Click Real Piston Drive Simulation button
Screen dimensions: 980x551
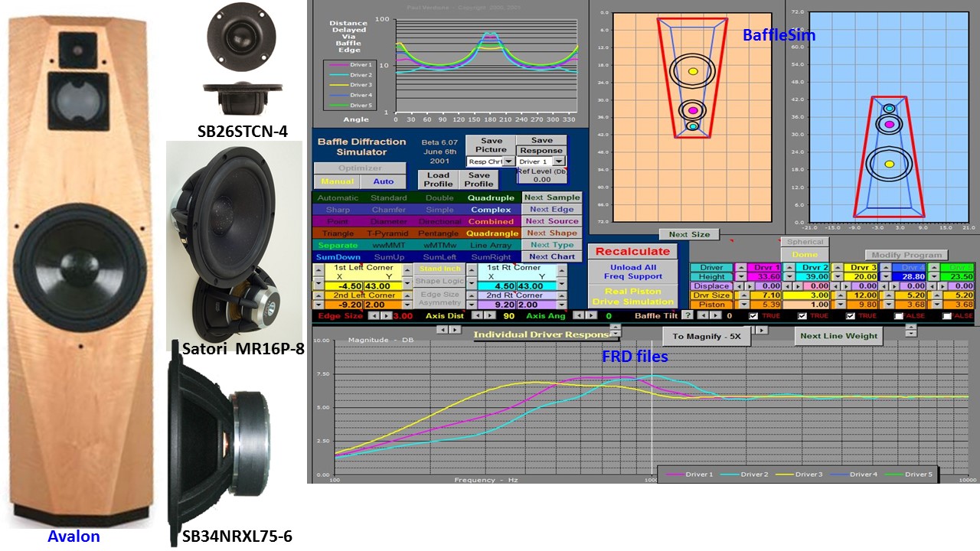(633, 296)
